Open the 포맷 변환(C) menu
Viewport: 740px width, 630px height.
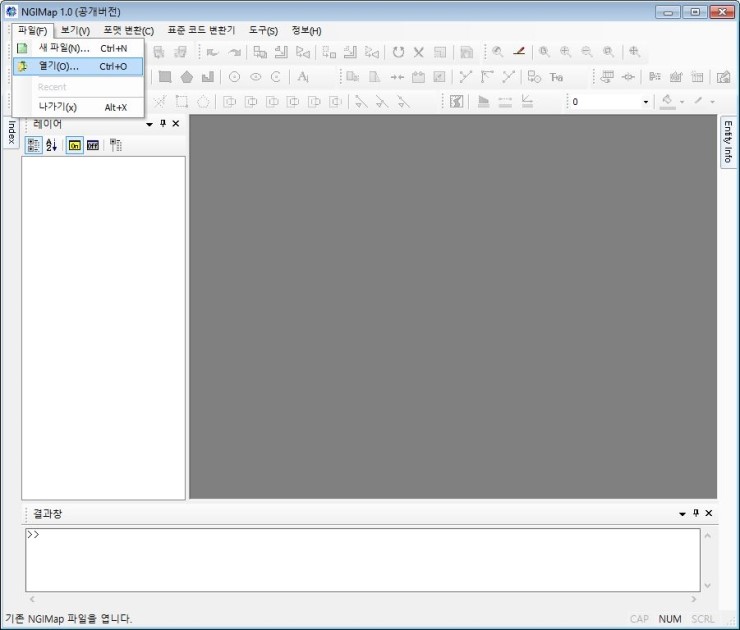click(128, 30)
